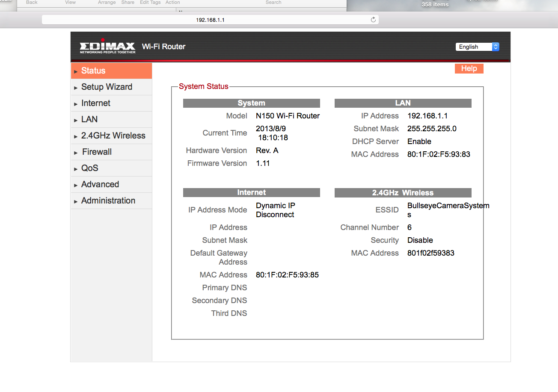The width and height of the screenshot is (558, 392).
Task: Click the System section header
Action: (252, 103)
